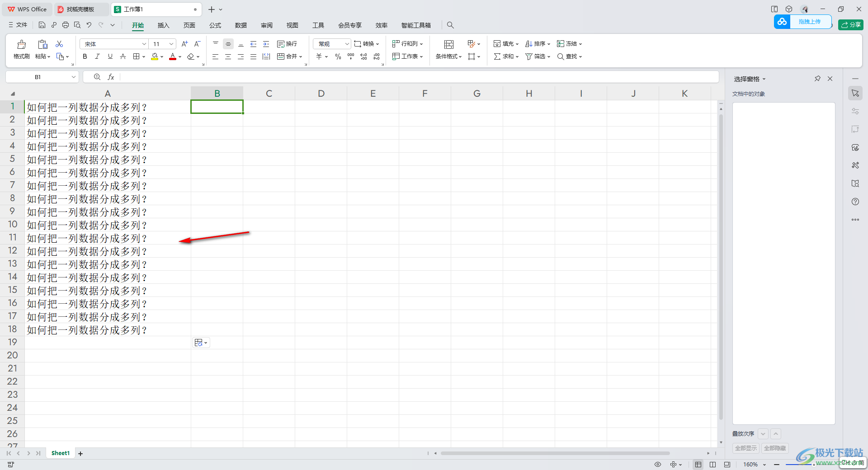Screen dimensions: 868x470
Task: Click the search magnifier icon in the ribbon
Action: coord(450,25)
